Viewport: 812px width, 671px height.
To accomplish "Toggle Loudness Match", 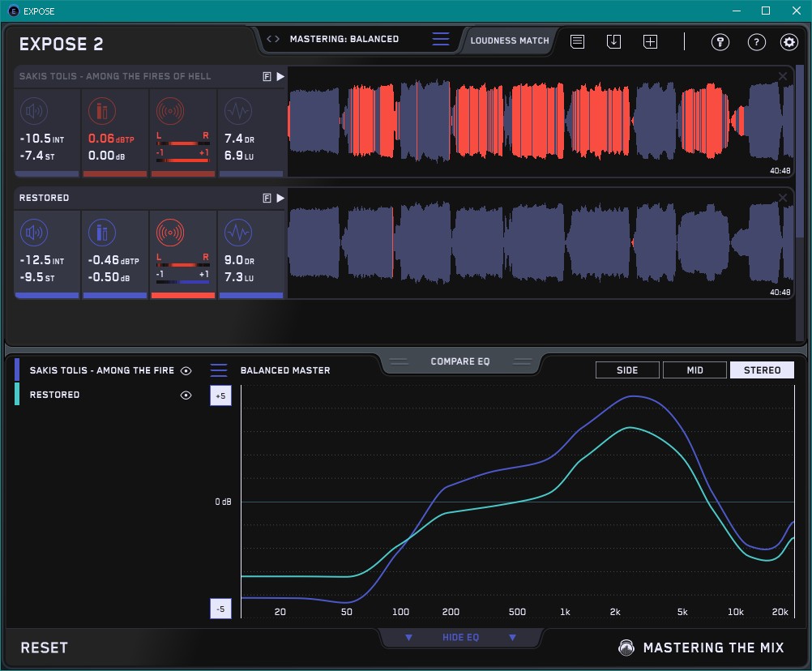I will (x=510, y=40).
